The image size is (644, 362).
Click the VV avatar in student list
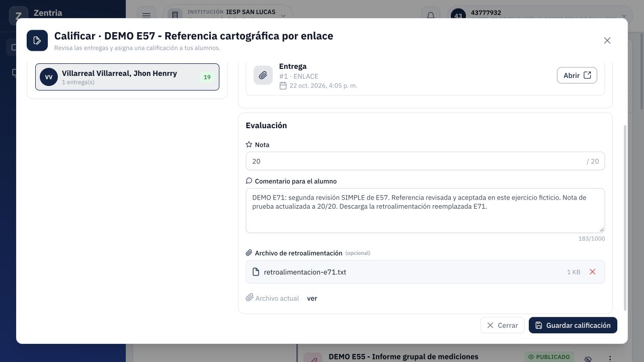[x=49, y=77]
